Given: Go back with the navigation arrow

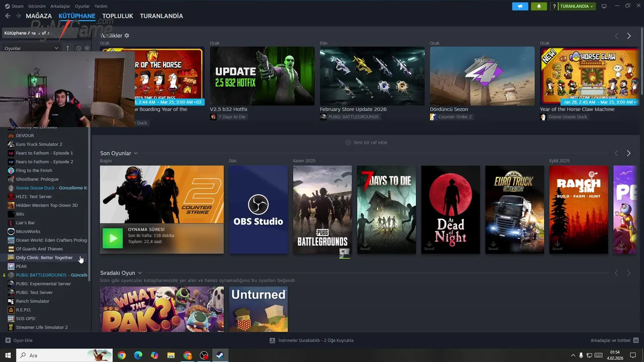Looking at the screenshot, I should 8,16.
